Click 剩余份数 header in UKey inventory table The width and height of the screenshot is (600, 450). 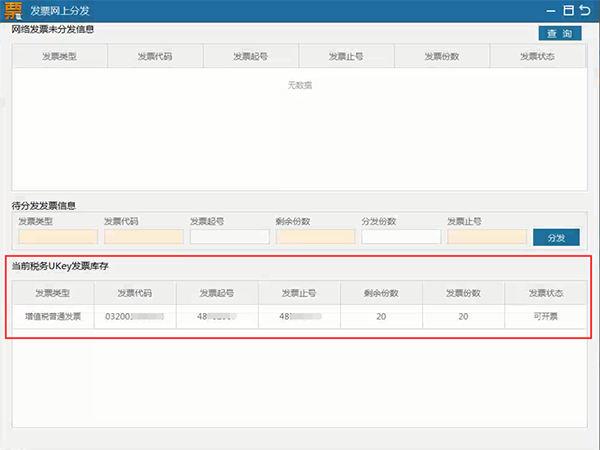tap(381, 293)
